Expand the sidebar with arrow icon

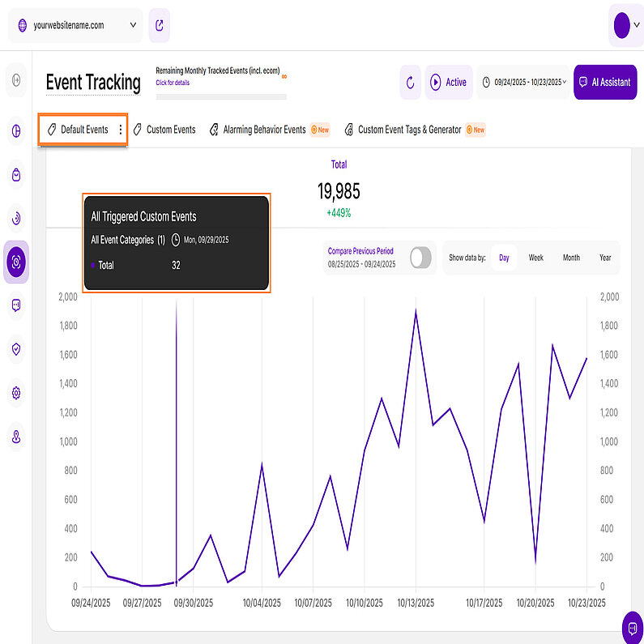click(x=17, y=79)
